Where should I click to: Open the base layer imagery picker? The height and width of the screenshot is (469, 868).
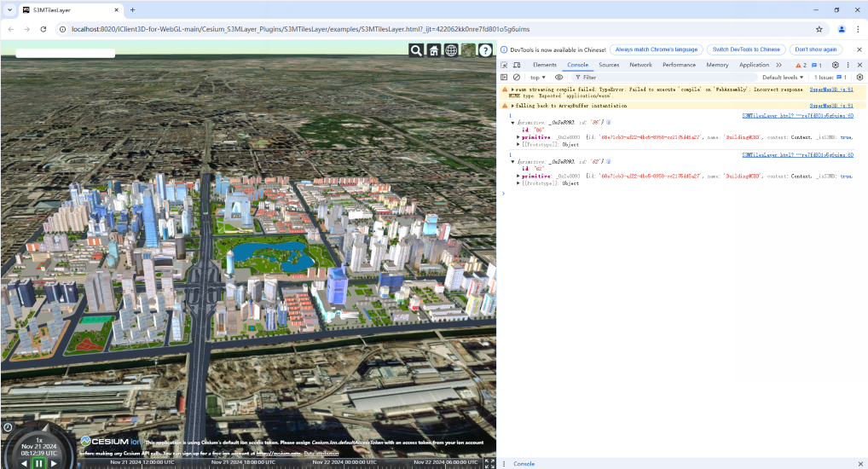468,50
